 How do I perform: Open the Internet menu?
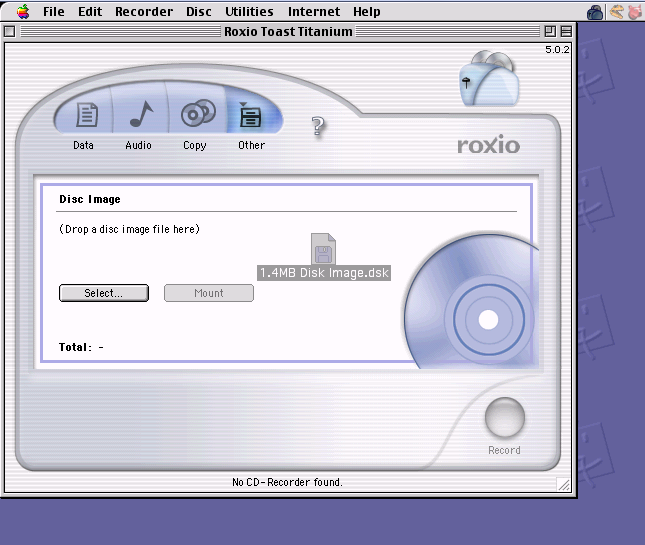(x=314, y=12)
